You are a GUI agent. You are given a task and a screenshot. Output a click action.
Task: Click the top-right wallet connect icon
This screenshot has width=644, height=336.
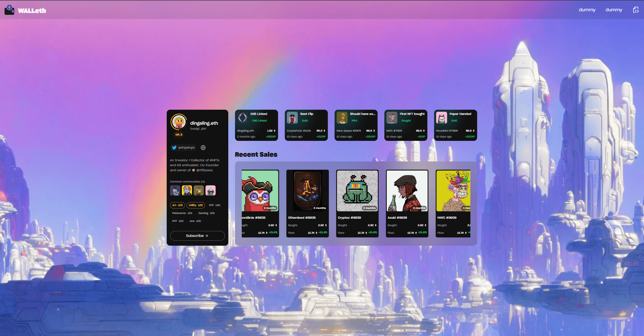coord(636,10)
